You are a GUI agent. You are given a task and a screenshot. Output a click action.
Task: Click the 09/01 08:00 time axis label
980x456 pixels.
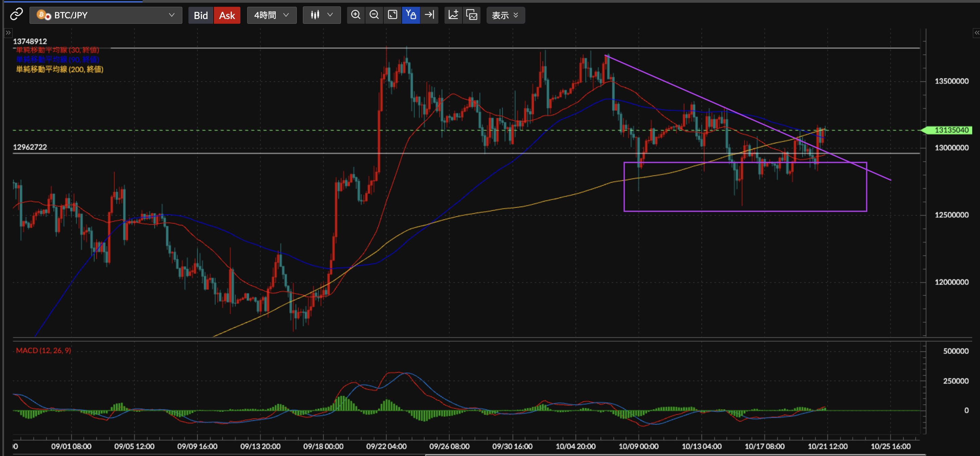click(71, 446)
